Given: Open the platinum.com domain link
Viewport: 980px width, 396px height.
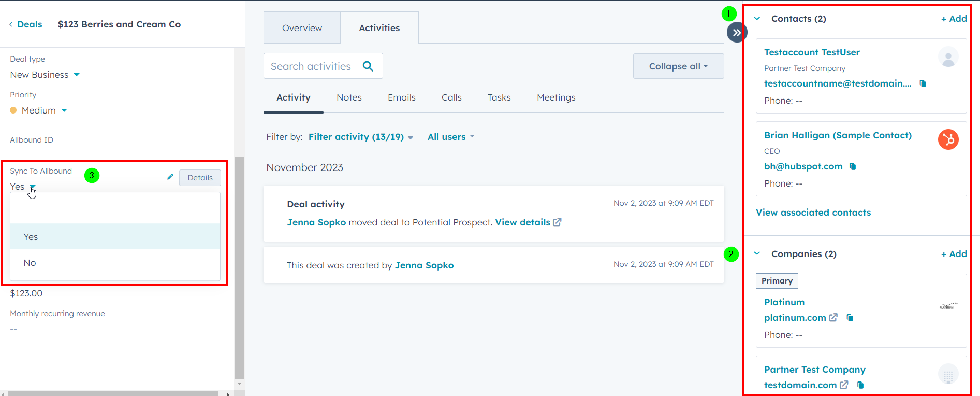Looking at the screenshot, I should click(795, 318).
